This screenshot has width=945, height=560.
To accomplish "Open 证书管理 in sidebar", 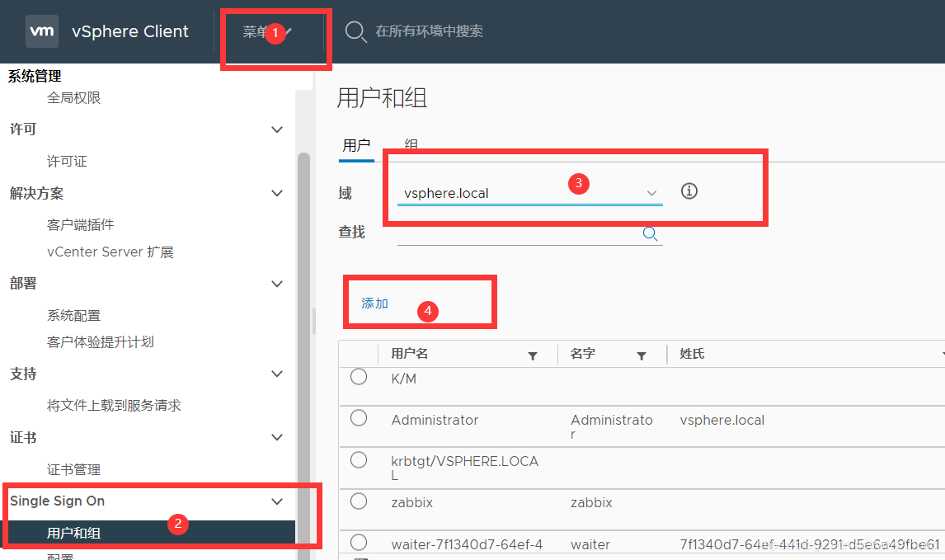I will pyautogui.click(x=73, y=469).
